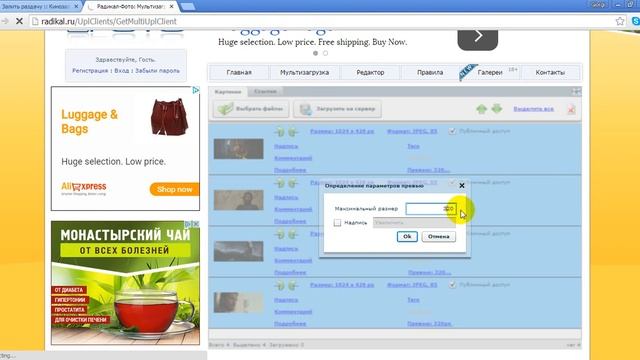Click the Подробнее link of fourth image

(x=290, y=324)
